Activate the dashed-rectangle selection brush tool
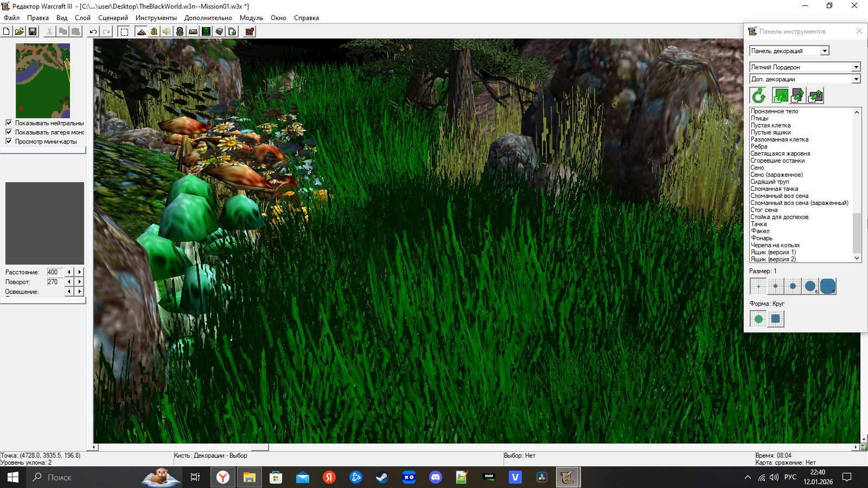The width and height of the screenshot is (868, 488). pos(124,31)
